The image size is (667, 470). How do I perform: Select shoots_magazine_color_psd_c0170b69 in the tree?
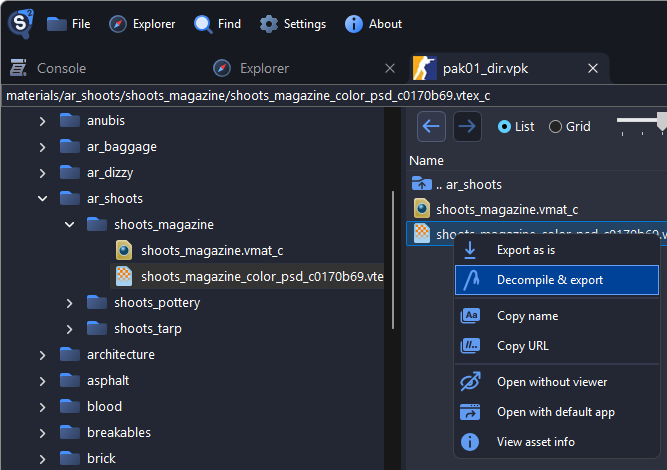(262, 276)
